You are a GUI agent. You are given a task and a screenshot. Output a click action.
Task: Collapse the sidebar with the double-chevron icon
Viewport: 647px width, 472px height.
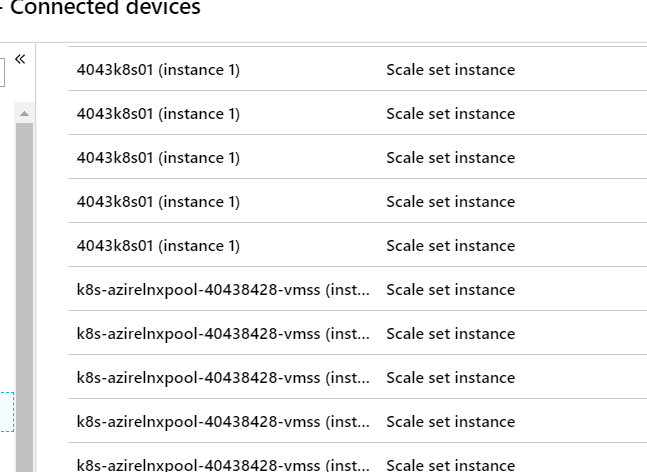point(20,59)
